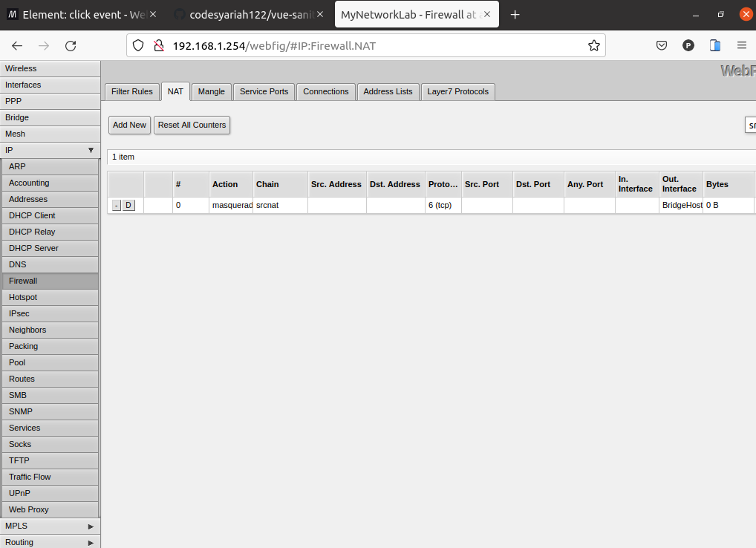
Task: Open Addresses under IP
Action: [x=50, y=200]
